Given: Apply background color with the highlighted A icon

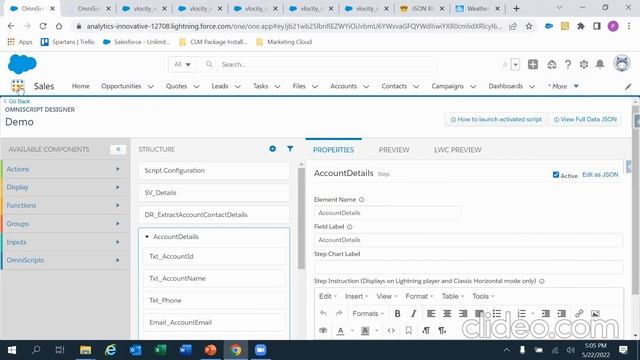Looking at the screenshot, I should [365, 331].
